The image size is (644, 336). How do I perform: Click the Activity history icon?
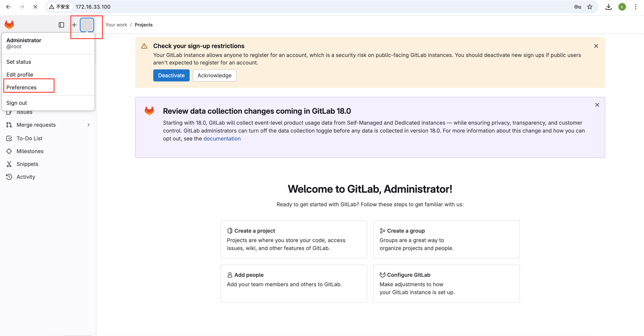9,177
